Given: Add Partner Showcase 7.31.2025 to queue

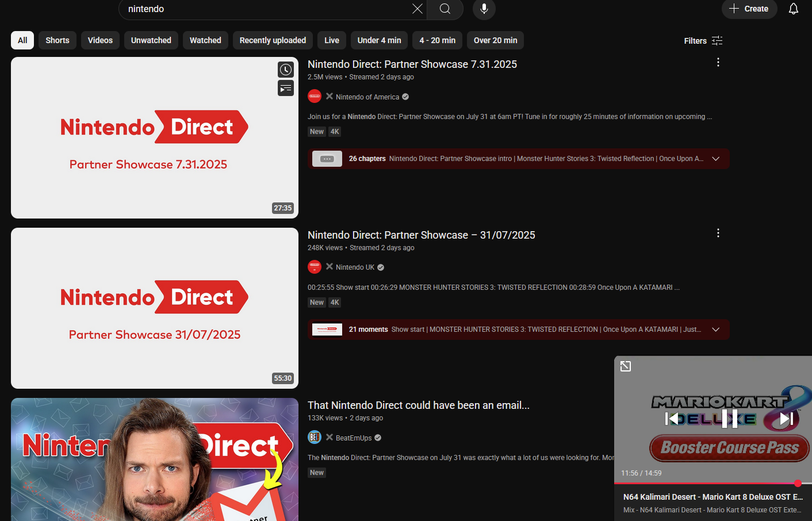Looking at the screenshot, I should [x=286, y=88].
